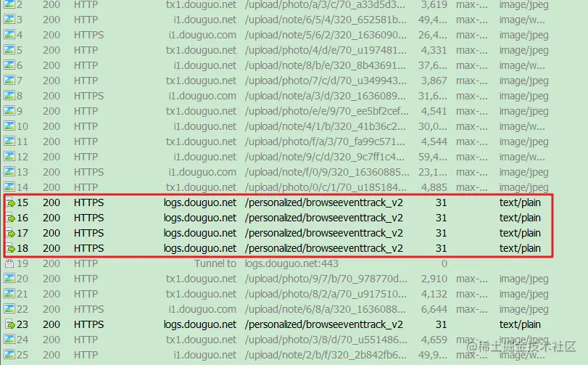588x365 pixels.
Task: Select URL /upload/note/f/0/9/320_16360885...
Action: [327, 172]
